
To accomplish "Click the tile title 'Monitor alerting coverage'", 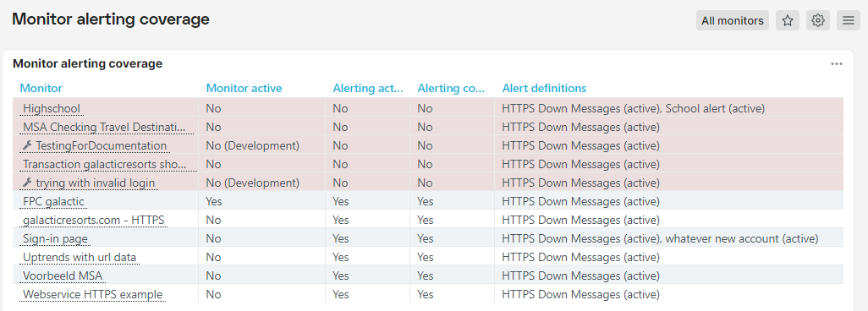I will (x=87, y=63).
